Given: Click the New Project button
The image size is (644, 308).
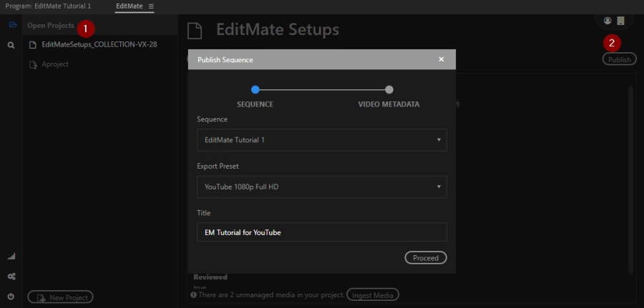Looking at the screenshot, I should click(x=60, y=297).
